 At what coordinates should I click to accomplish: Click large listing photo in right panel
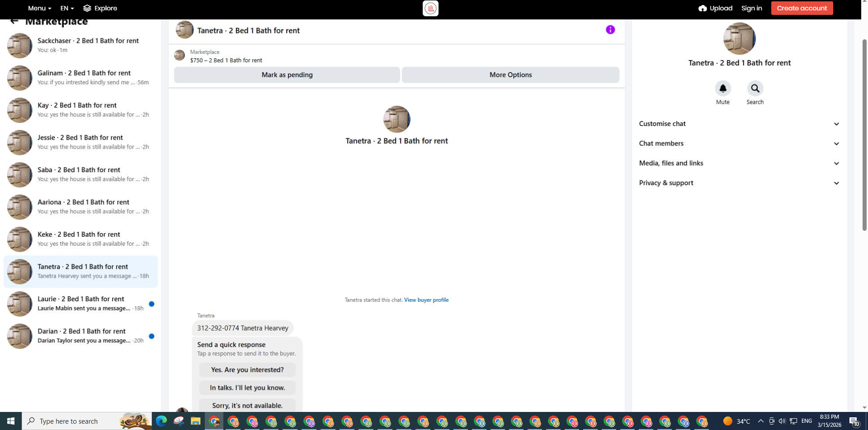[739, 38]
